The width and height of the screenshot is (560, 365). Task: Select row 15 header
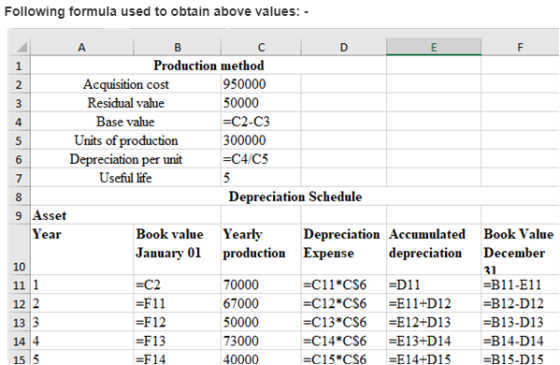(19, 358)
